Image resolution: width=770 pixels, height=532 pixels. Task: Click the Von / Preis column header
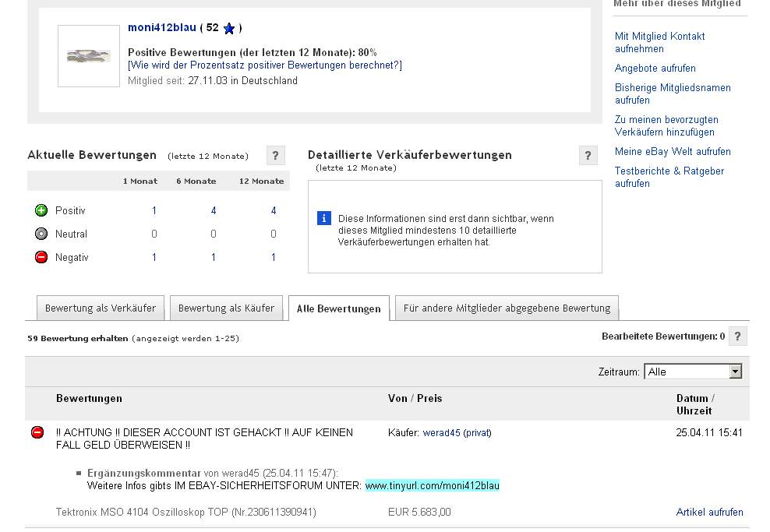(415, 399)
